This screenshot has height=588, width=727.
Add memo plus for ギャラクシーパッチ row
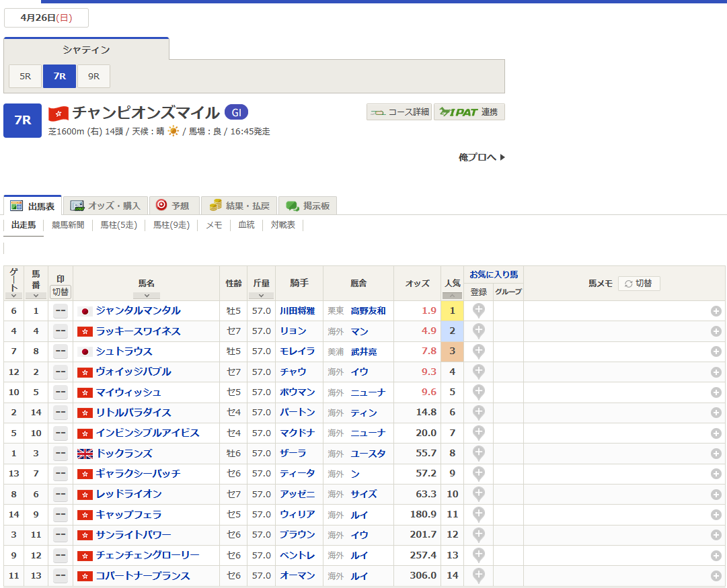(716, 474)
